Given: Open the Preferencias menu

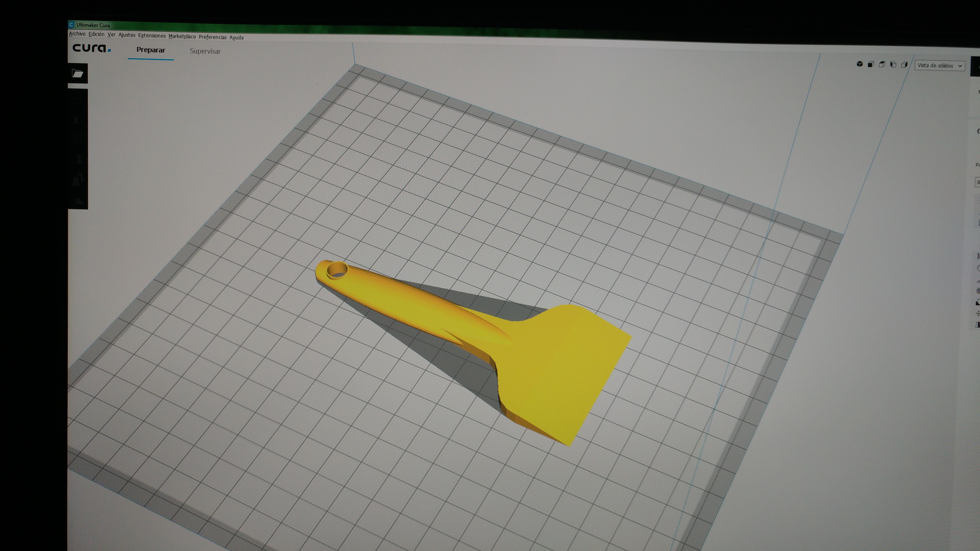Looking at the screenshot, I should 212,37.
